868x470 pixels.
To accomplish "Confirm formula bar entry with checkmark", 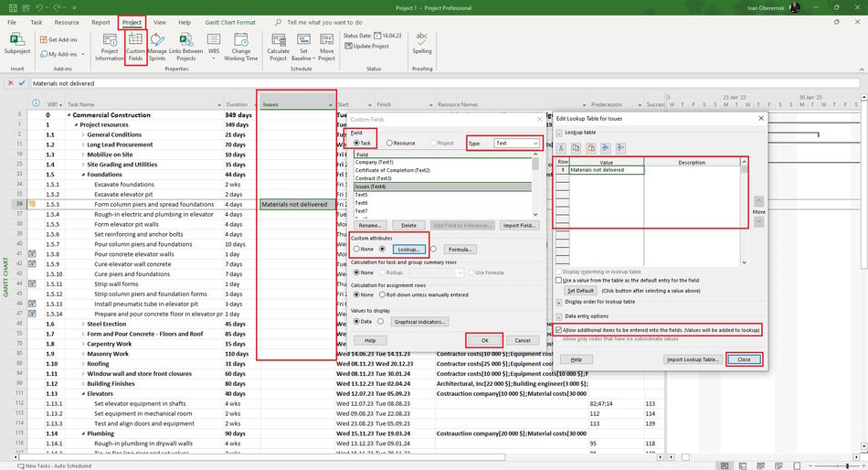I will (x=22, y=83).
